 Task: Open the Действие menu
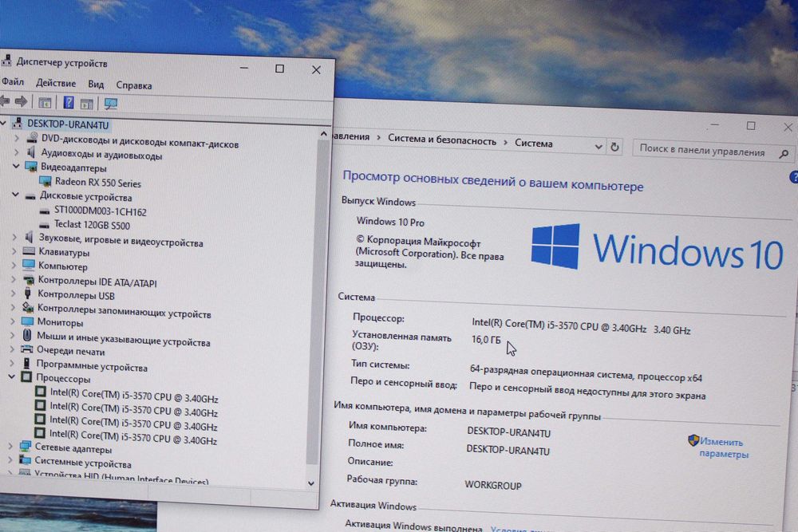56,83
